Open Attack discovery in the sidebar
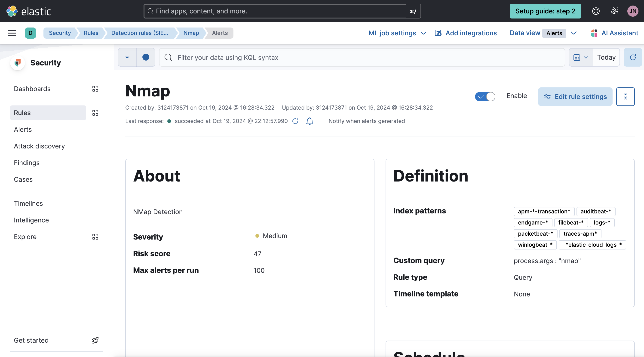The width and height of the screenshot is (644, 357). coord(39,146)
